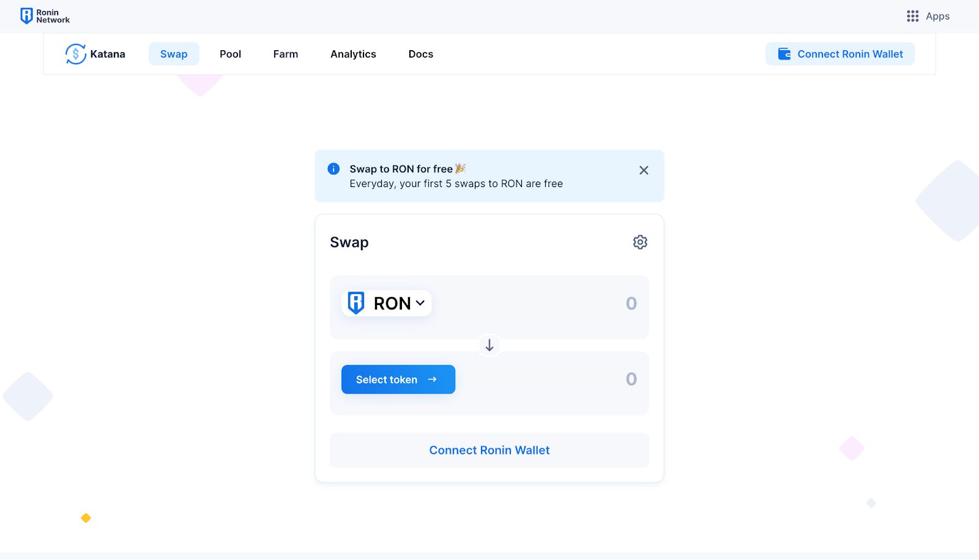The image size is (979, 560).
Task: Dismiss the Swap to RON banner
Action: click(644, 171)
